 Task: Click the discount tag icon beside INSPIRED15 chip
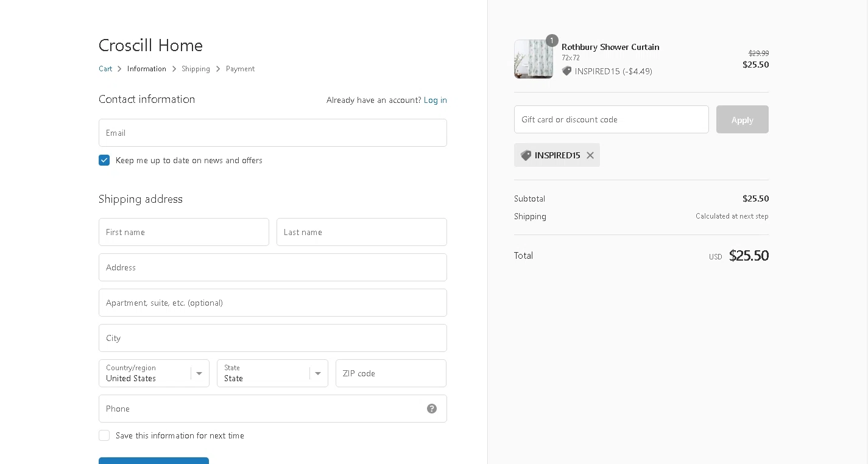coord(526,155)
